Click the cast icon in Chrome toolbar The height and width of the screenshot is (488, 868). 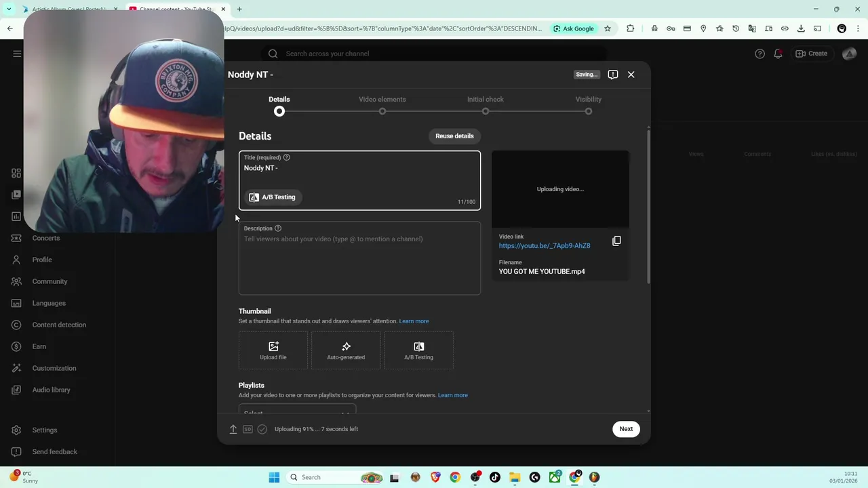point(817,28)
